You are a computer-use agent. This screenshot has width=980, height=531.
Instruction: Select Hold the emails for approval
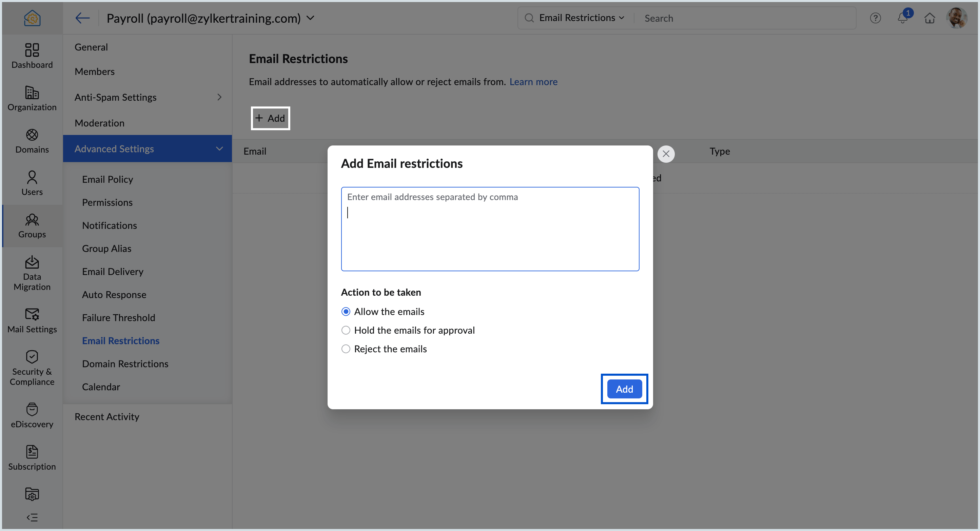(346, 330)
